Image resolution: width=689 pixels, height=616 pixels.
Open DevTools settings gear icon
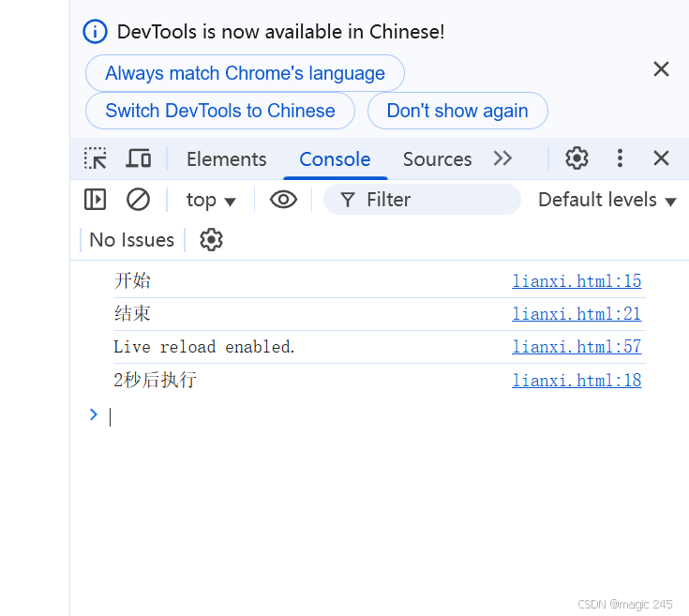tap(577, 158)
